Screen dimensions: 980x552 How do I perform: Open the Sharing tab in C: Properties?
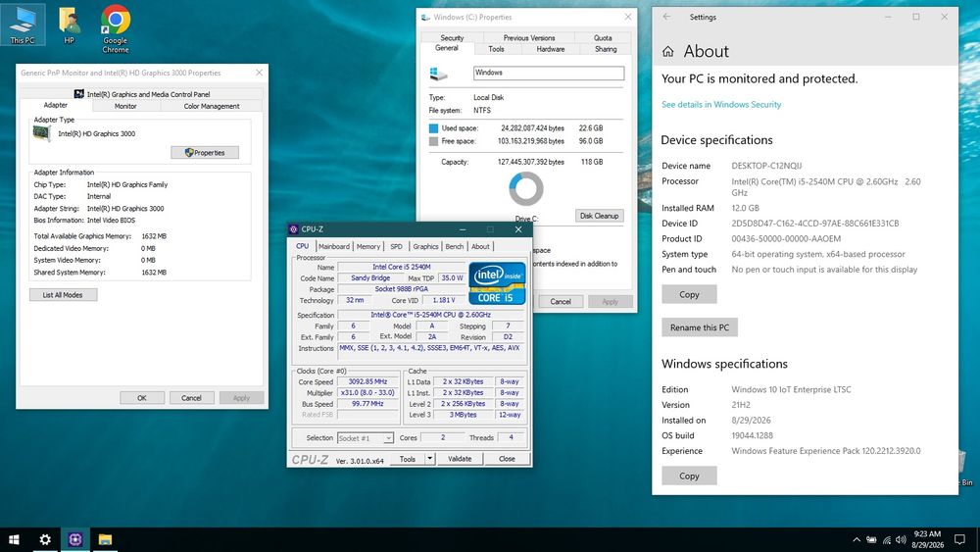point(606,49)
